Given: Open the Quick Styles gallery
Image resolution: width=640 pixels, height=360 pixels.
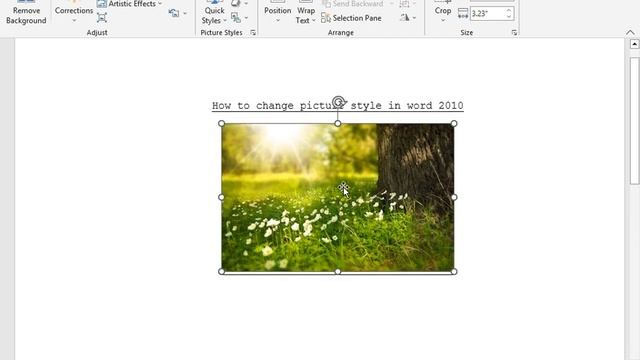Looking at the screenshot, I should tap(214, 13).
